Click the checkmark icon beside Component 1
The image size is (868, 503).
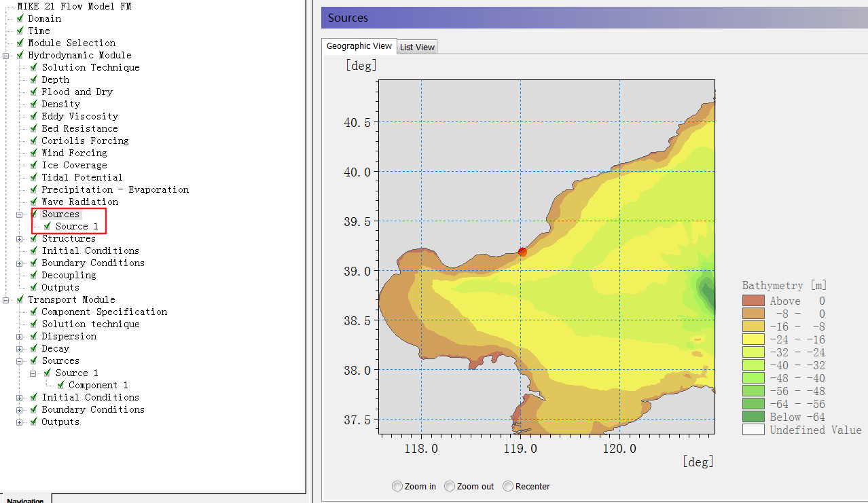(x=61, y=385)
